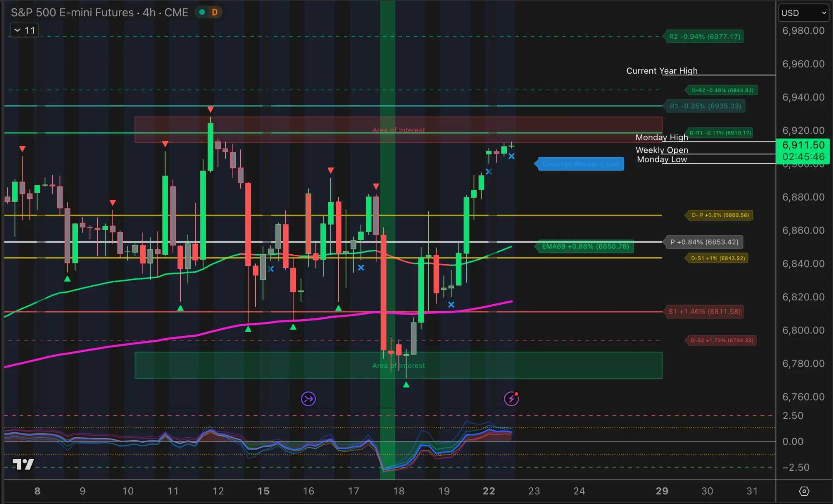Click the lightning bolt icon with red dot
This screenshot has height=504, width=833.
pyautogui.click(x=512, y=398)
